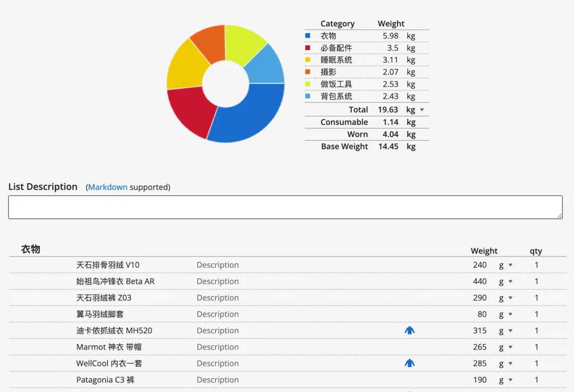Click qty value of Patagonia C3 裤
The height and width of the screenshot is (392, 574).
pos(536,380)
